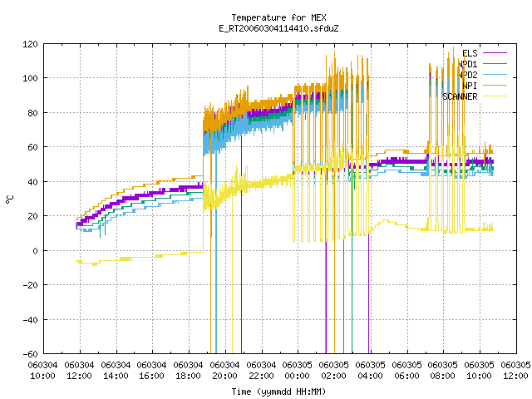Image resolution: width=532 pixels, height=399 pixels.
Task: Click the ELS legend label
Action: click(x=470, y=53)
